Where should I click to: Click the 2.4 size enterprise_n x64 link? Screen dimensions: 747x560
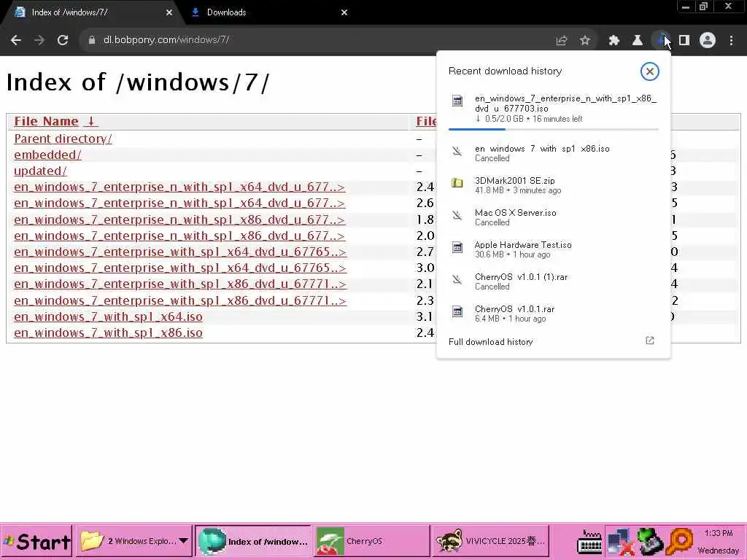[179, 187]
